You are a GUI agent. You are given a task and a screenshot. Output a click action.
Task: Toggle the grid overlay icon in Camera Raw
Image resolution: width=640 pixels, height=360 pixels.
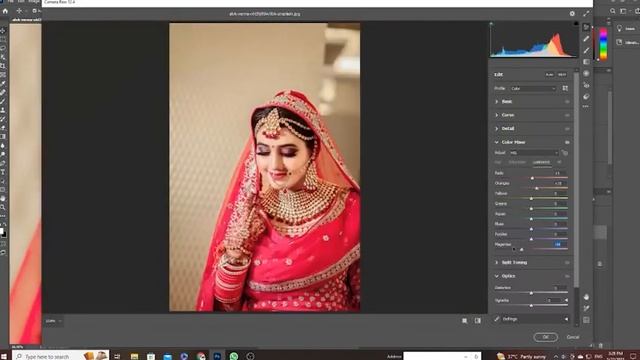tap(587, 320)
